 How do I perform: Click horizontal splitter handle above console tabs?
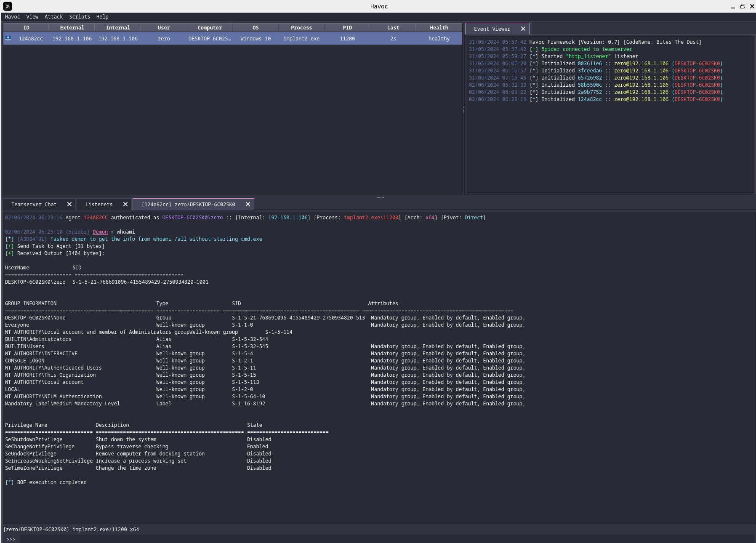380,197
